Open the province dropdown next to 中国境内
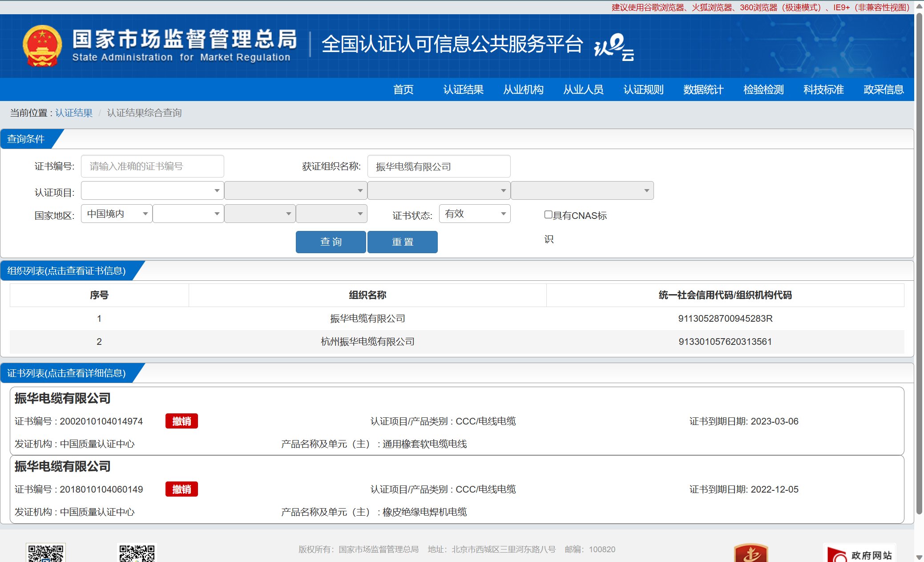The height and width of the screenshot is (562, 924). [188, 214]
